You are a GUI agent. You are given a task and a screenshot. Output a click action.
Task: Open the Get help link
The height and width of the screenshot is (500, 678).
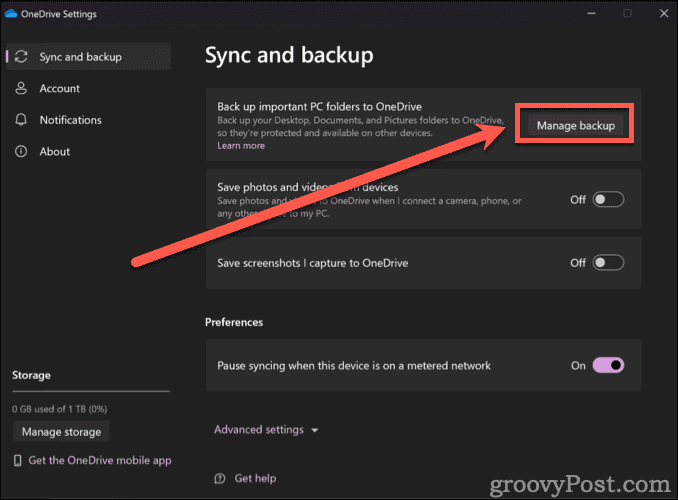point(255,478)
